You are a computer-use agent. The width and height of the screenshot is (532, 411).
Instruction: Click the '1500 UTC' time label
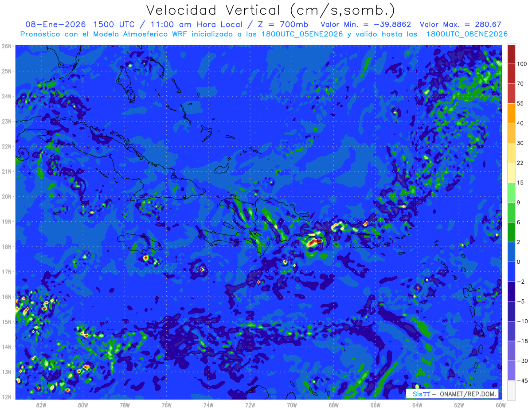coord(117,25)
